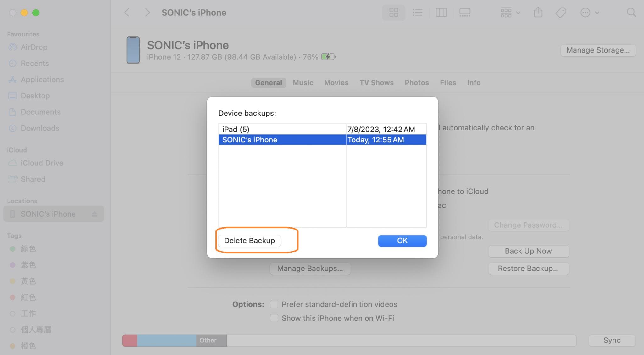The height and width of the screenshot is (355, 644).
Task: Click the Change Password button
Action: tap(528, 225)
